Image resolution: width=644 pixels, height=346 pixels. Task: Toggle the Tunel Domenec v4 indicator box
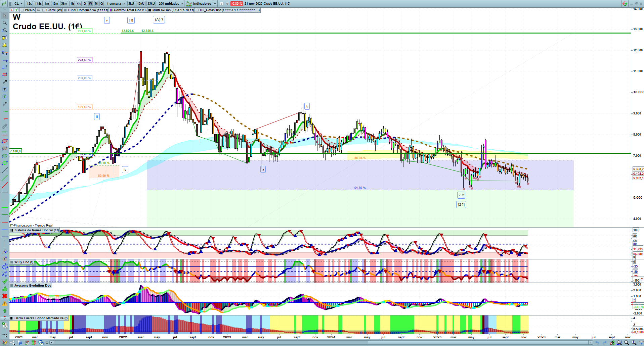pos(65,10)
